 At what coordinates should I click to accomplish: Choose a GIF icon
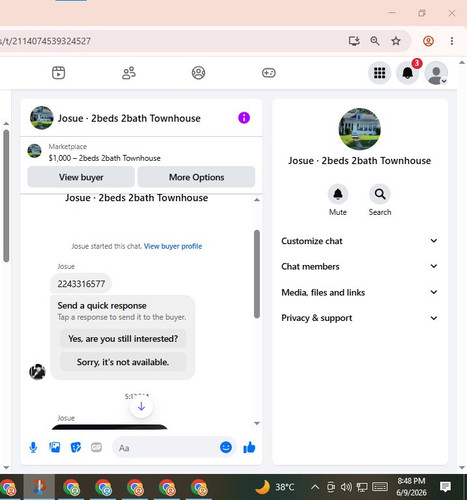(x=96, y=447)
